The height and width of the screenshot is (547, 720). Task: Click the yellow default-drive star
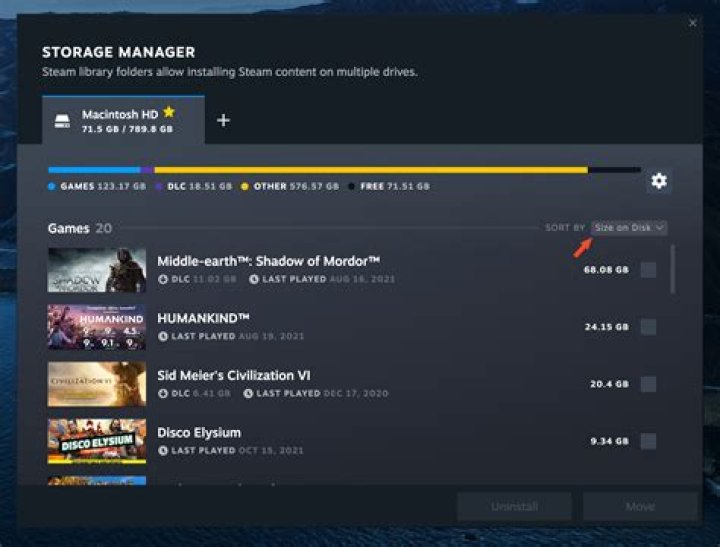coord(169,112)
